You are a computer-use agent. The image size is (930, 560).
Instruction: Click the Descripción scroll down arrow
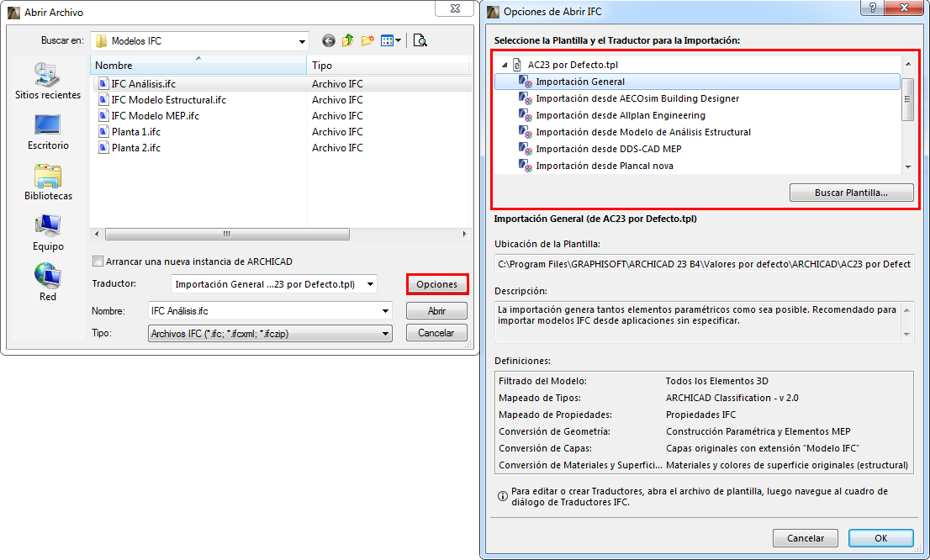click(x=906, y=335)
